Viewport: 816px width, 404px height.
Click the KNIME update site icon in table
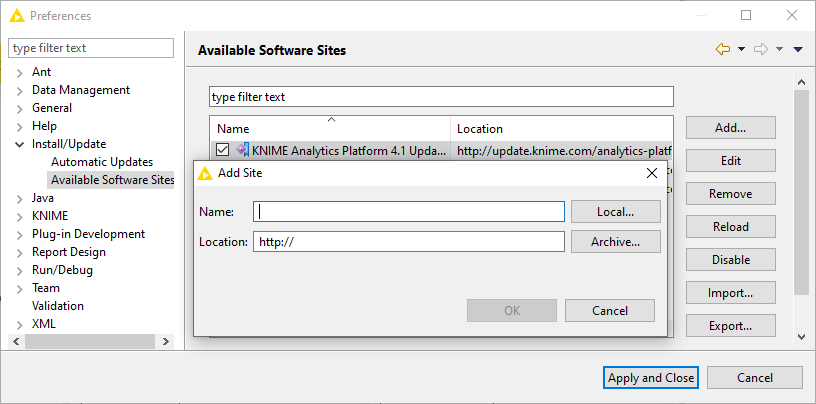point(243,150)
